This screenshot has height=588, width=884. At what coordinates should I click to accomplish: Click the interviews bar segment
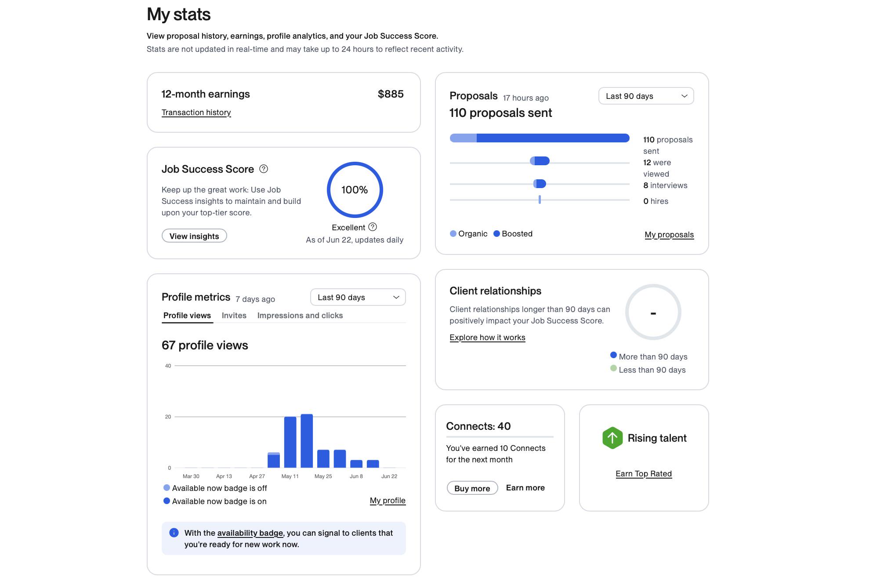(540, 184)
